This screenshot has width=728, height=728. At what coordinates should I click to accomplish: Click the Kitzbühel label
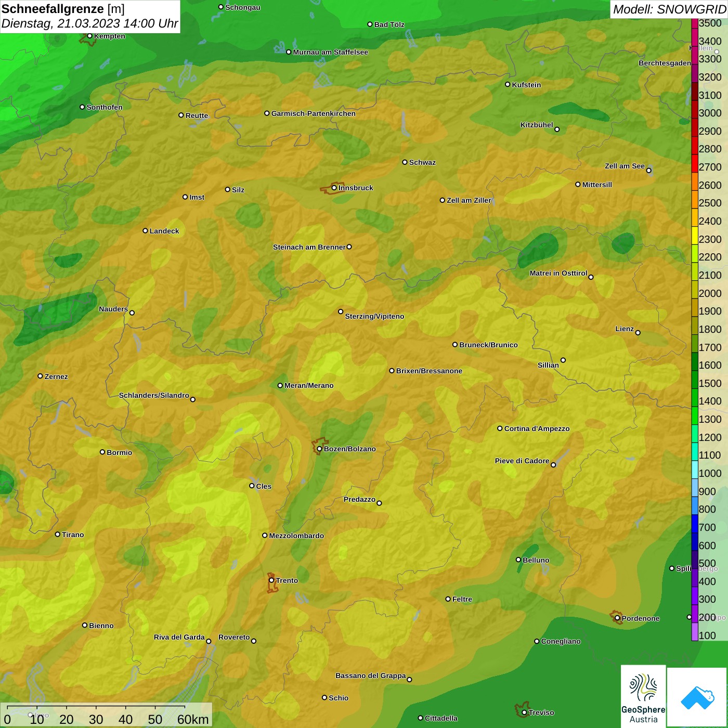pos(537,125)
